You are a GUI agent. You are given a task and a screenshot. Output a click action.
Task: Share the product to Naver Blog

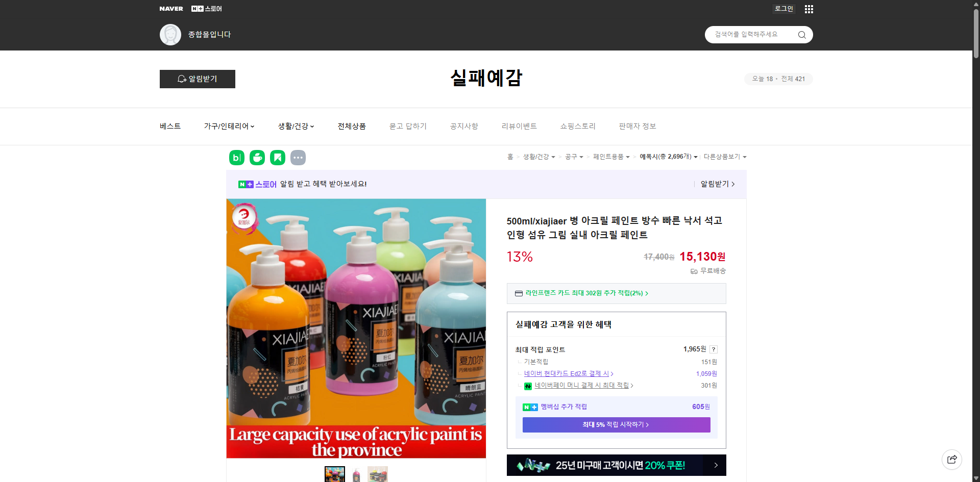[x=236, y=157]
